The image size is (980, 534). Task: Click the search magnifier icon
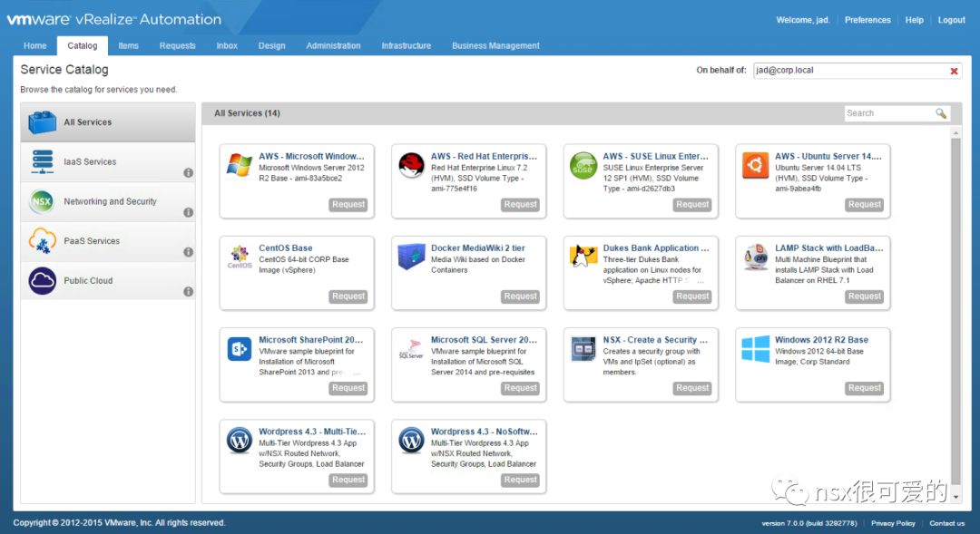tap(941, 113)
